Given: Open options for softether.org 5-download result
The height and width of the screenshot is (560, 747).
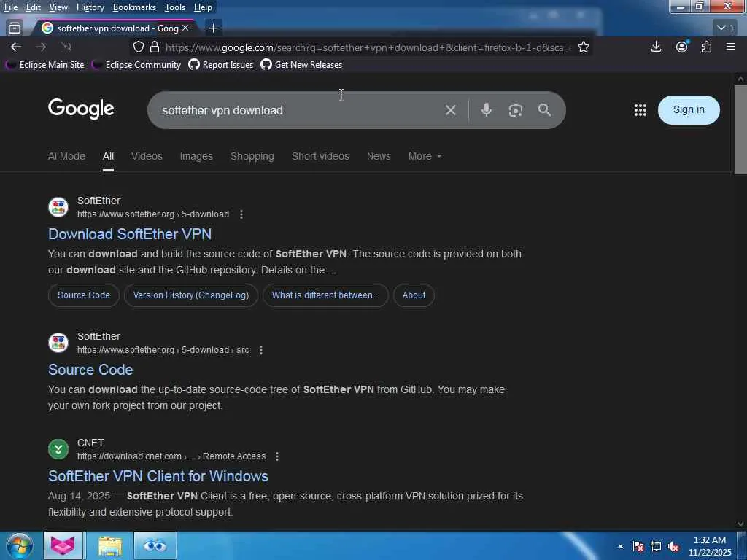Looking at the screenshot, I should pyautogui.click(x=241, y=214).
